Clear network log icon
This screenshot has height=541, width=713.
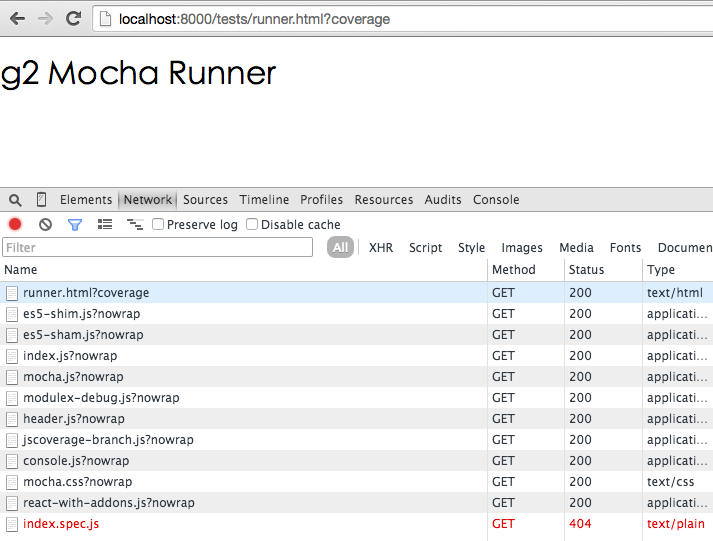pyautogui.click(x=45, y=224)
